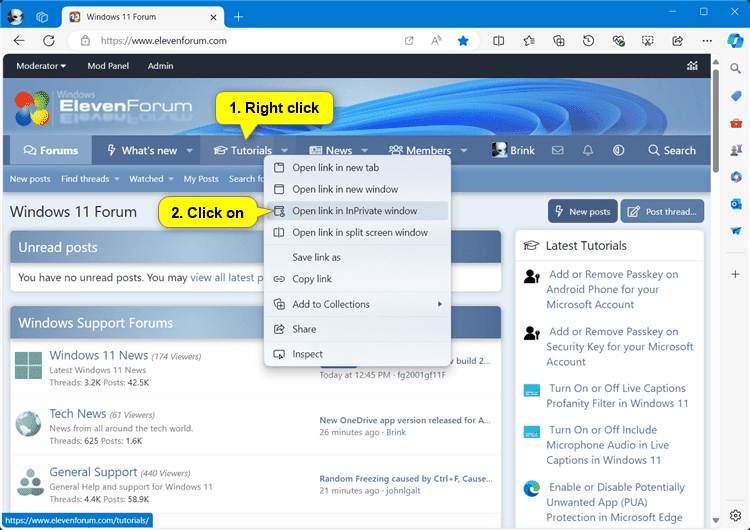Screen dimensions: 750x530
Task: Open Brink user profile menu
Action: (513, 151)
